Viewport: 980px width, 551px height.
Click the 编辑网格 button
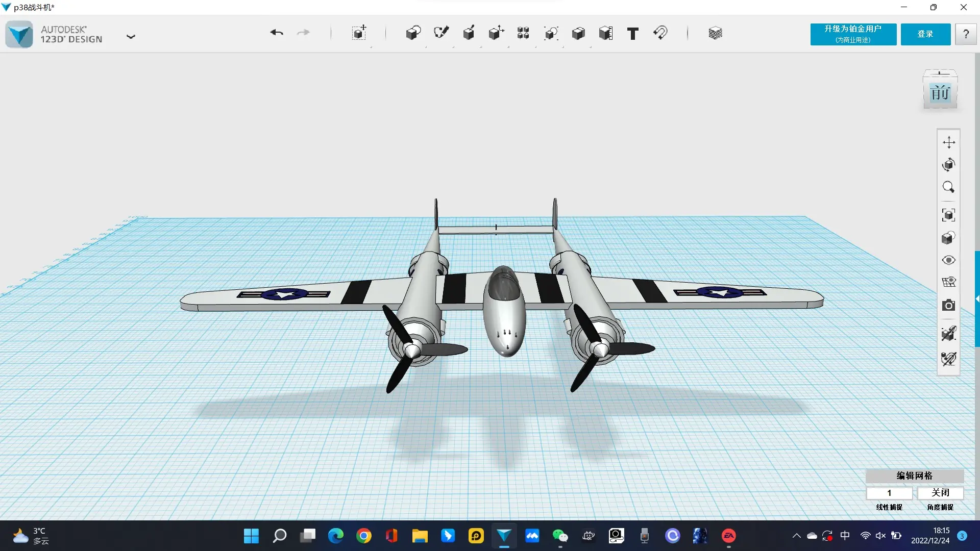tap(915, 475)
